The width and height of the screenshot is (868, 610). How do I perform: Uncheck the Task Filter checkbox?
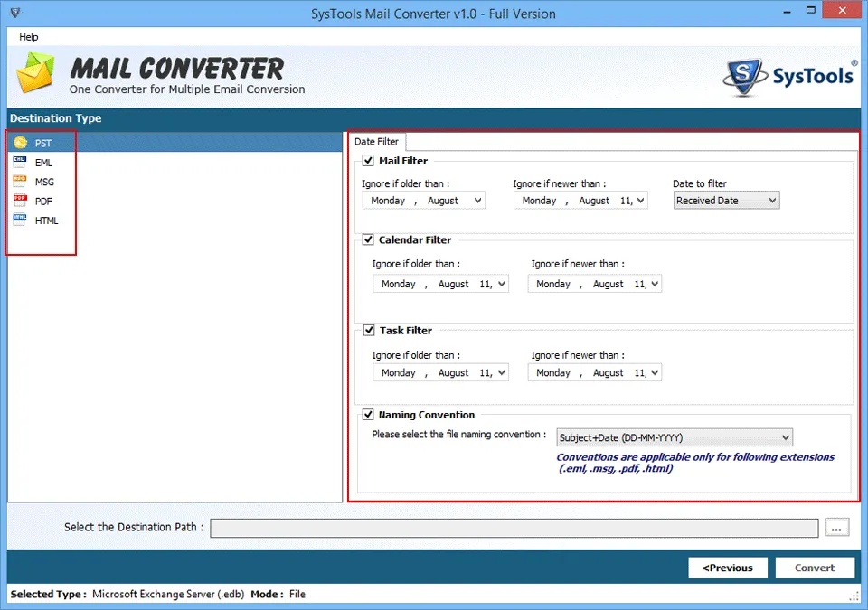click(369, 331)
